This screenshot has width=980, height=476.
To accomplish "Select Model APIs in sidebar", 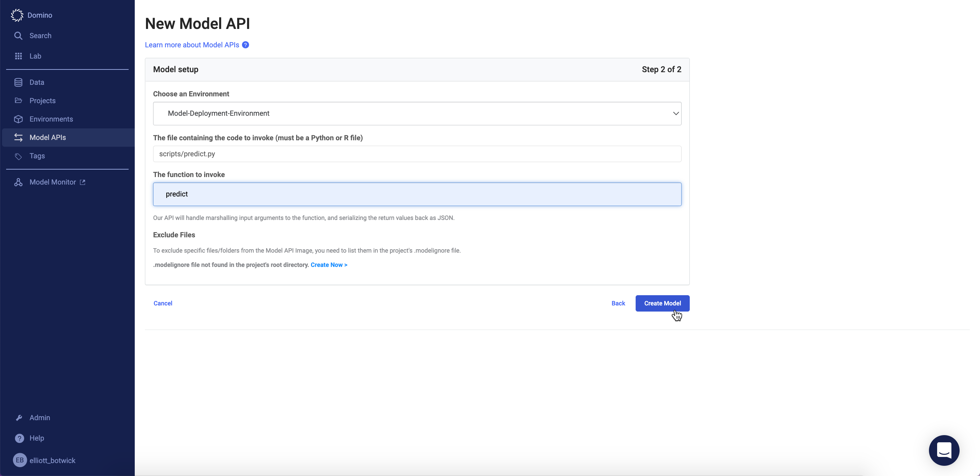I will 48,138.
